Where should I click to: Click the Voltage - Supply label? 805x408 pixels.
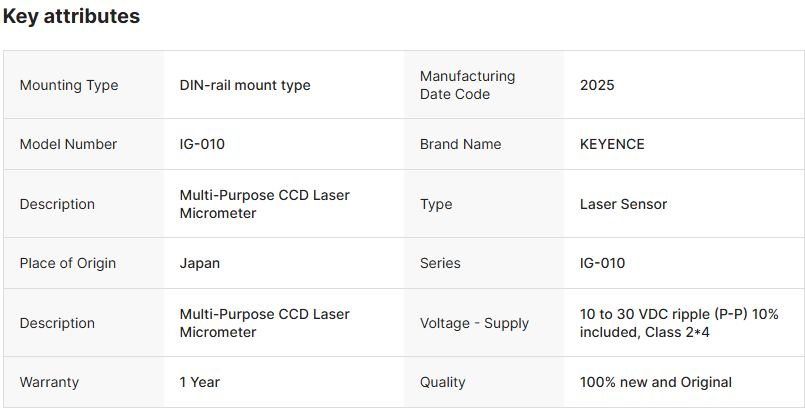click(x=474, y=323)
